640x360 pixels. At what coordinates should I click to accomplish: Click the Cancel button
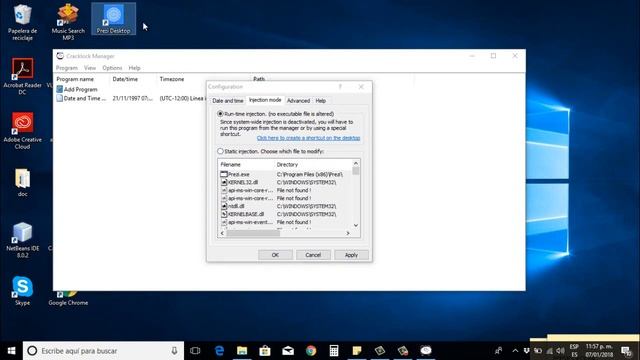tap(313, 255)
